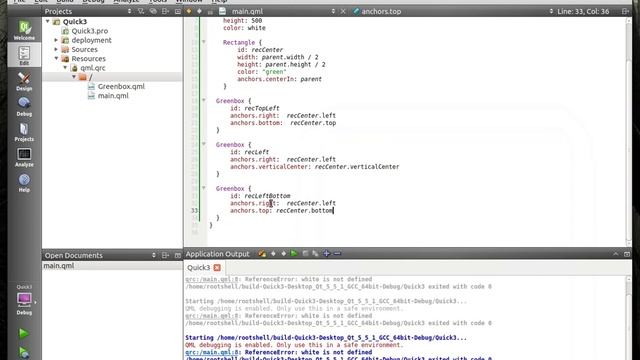Image resolution: width=640 pixels, height=360 pixels.
Task: Clear the Application Output pane
Action: tap(262, 253)
